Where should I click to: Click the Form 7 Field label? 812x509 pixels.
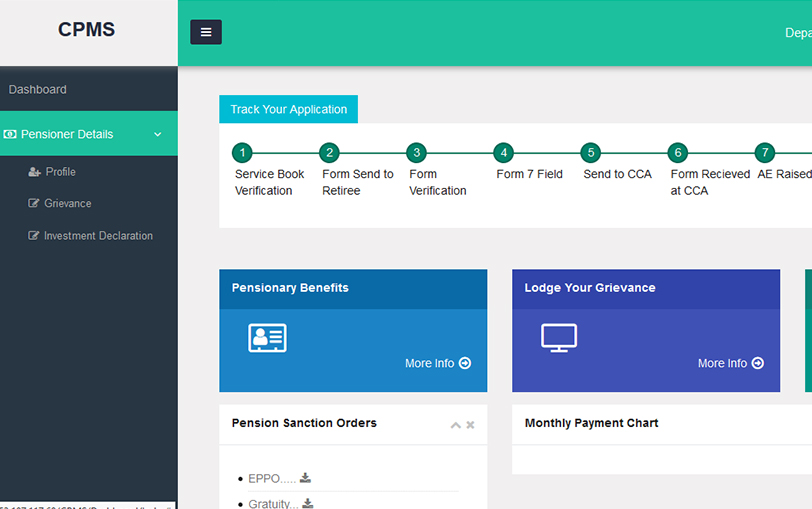coord(529,174)
